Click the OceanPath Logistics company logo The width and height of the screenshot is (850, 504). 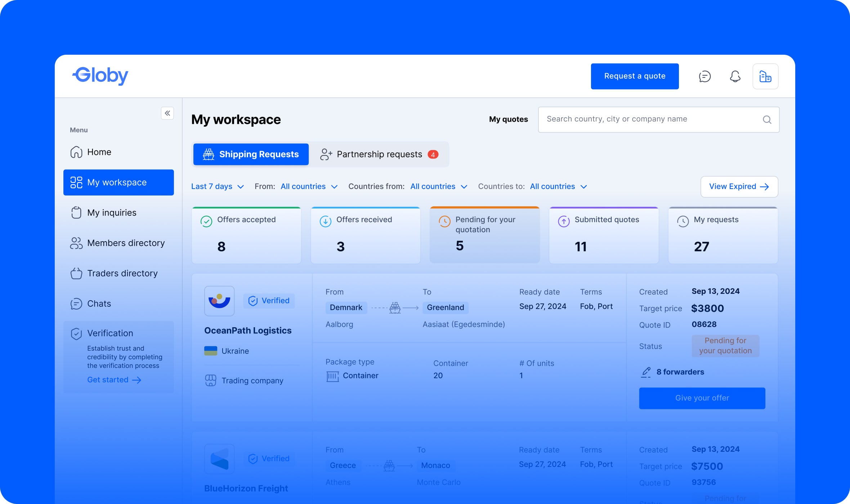[x=219, y=301]
